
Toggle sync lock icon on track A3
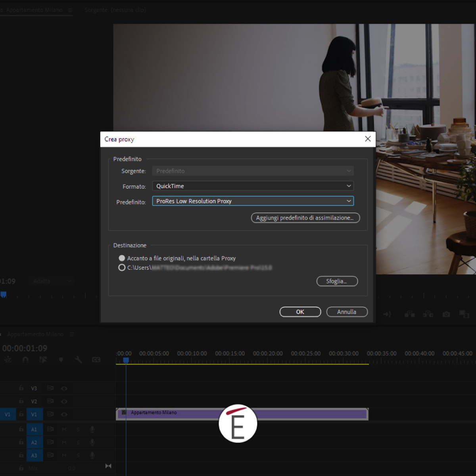[50, 455]
